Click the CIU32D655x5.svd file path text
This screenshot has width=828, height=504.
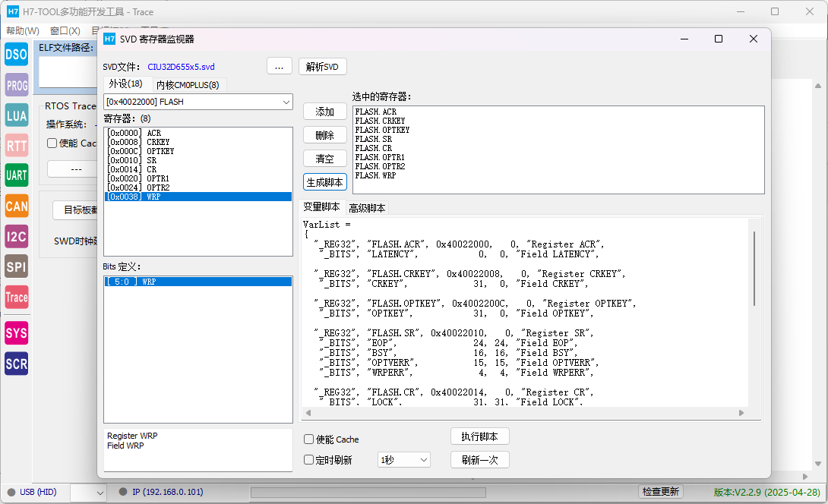coord(181,67)
